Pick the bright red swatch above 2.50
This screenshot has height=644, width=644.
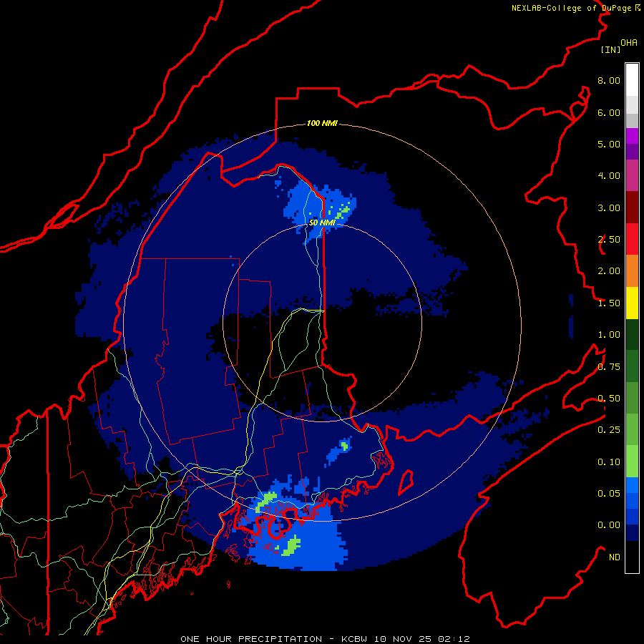point(632,239)
